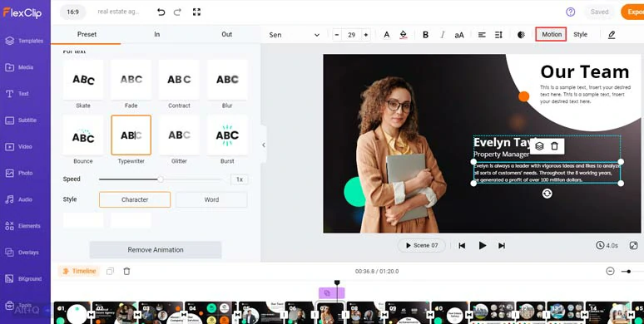Delete selected text with trash icon on canvas

[x=554, y=146]
